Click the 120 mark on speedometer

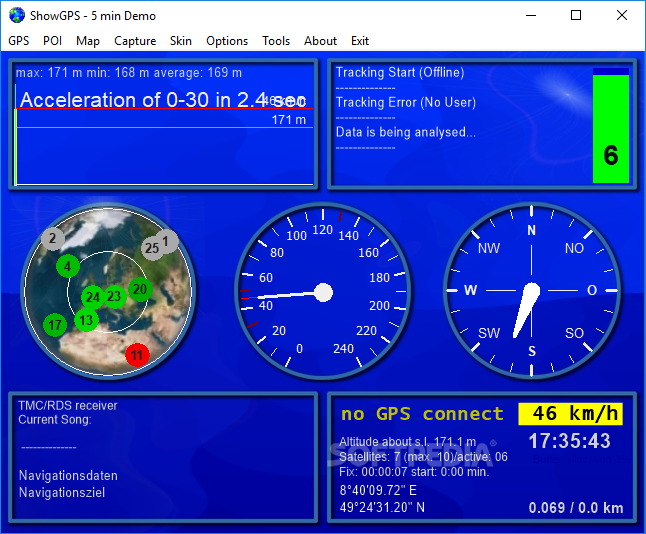(322, 230)
